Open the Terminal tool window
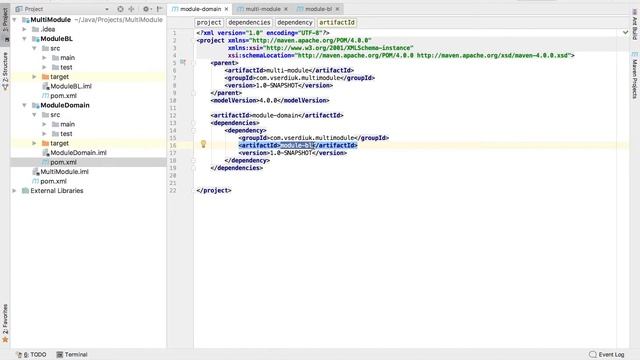640x360 pixels. pyautogui.click(x=72, y=354)
